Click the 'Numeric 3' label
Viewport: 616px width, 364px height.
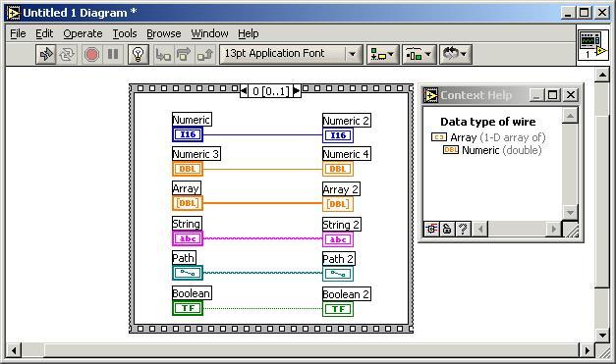coord(196,154)
